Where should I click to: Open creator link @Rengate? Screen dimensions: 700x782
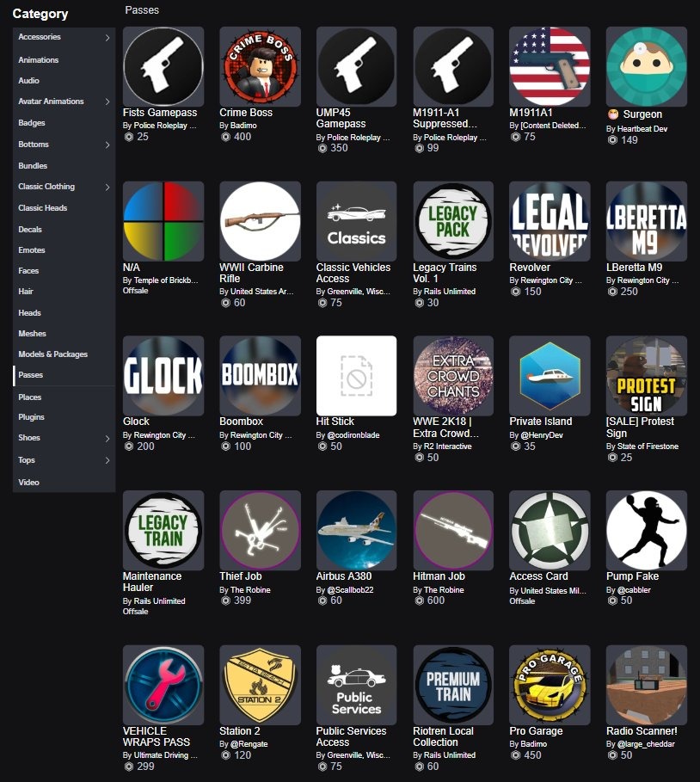tap(249, 744)
